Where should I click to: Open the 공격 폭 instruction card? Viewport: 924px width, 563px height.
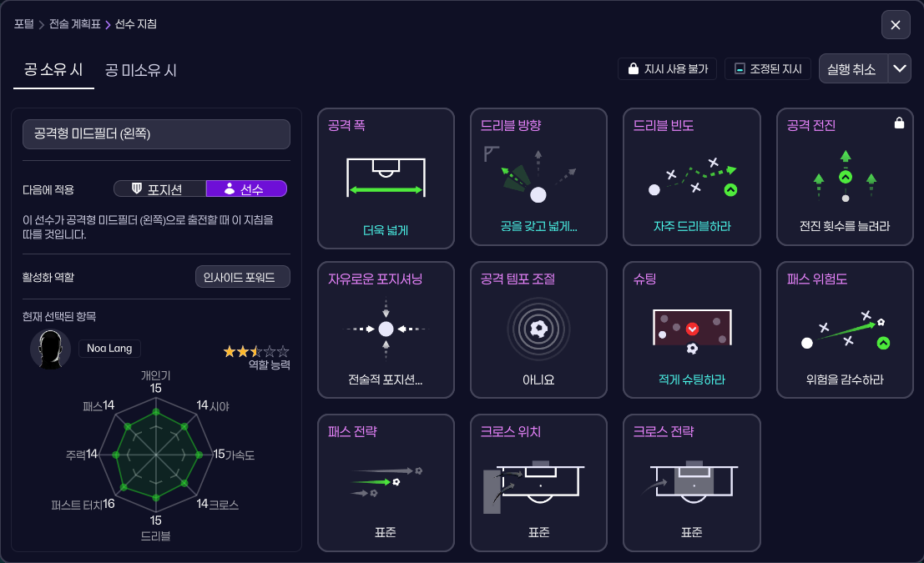[386, 177]
